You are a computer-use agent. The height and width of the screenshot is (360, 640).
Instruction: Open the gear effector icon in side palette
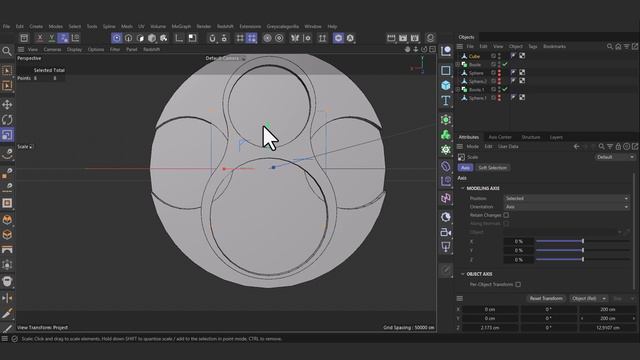446,150
